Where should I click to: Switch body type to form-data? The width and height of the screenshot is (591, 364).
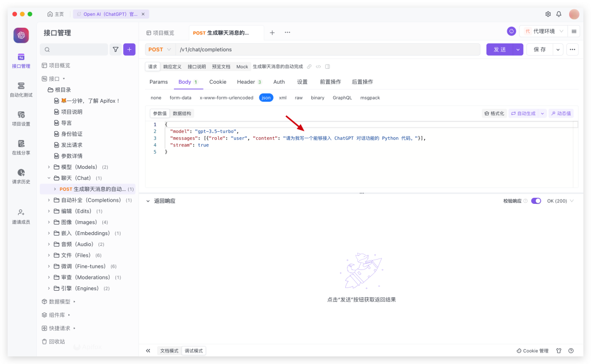point(181,97)
